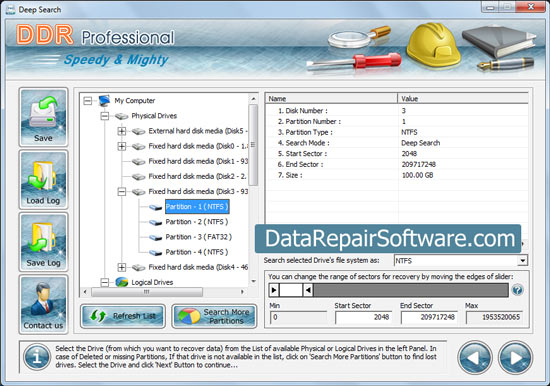Click the Value column header

pyautogui.click(x=463, y=99)
